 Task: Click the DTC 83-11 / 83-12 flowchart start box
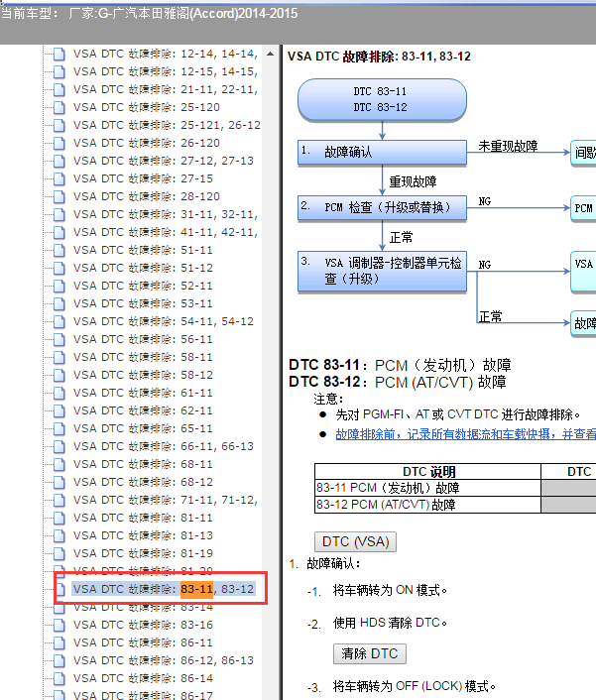pyautogui.click(x=382, y=99)
